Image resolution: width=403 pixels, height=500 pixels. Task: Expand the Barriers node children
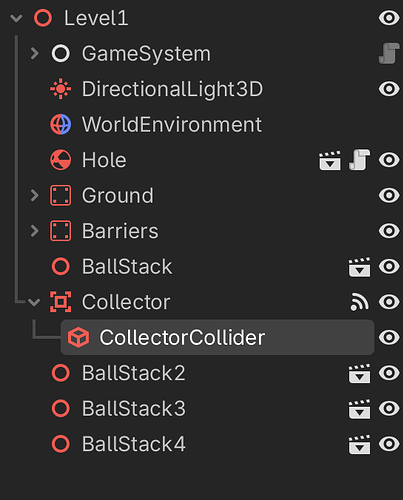pos(34,231)
